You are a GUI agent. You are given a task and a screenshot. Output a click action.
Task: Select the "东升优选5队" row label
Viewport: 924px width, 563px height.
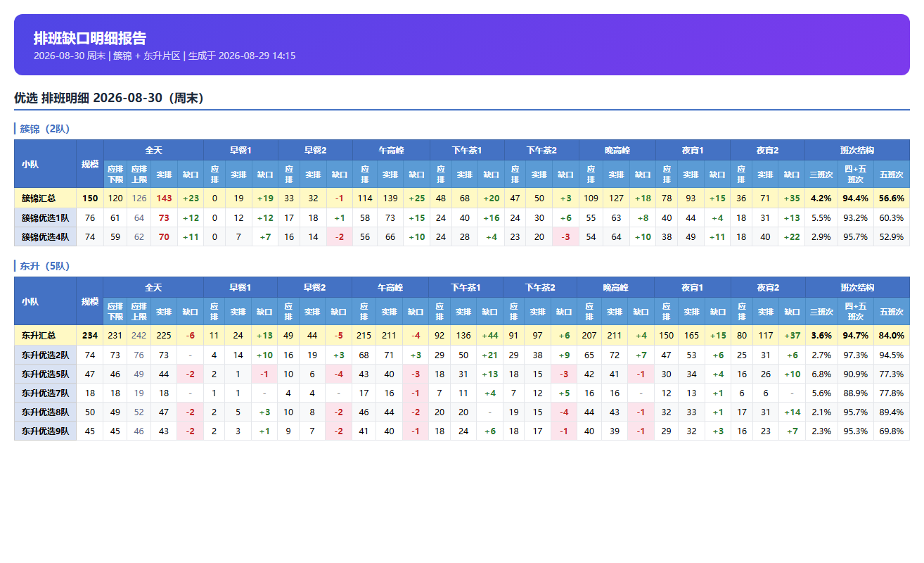pyautogui.click(x=45, y=374)
